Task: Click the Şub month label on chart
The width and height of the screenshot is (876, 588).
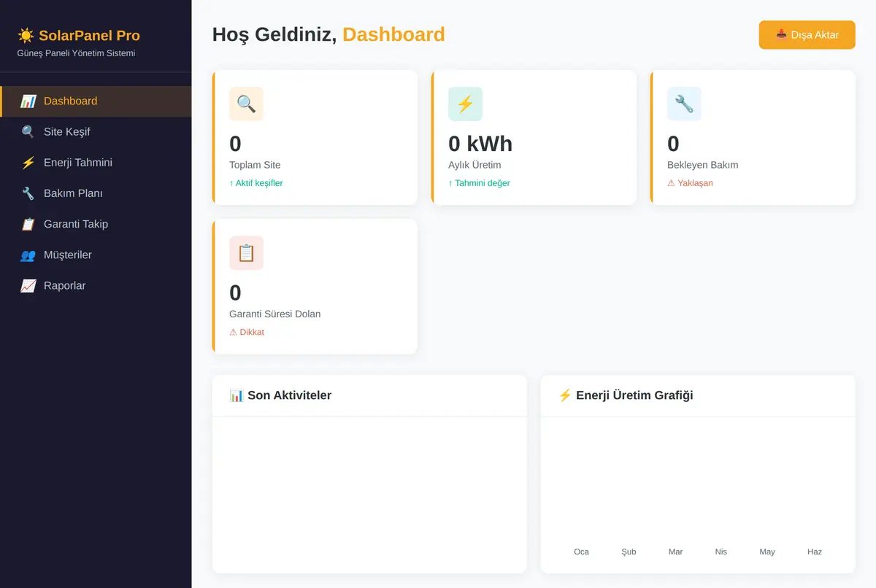Action: pos(629,552)
